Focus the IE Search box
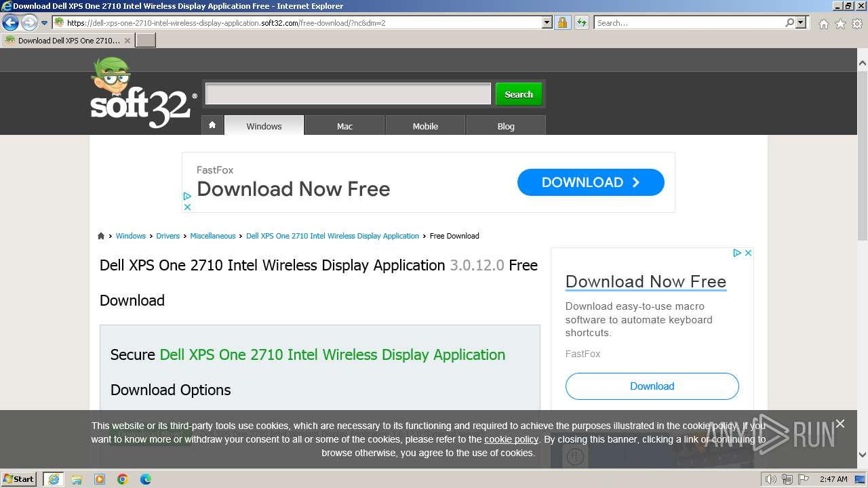The height and width of the screenshot is (488, 868). coord(690,22)
